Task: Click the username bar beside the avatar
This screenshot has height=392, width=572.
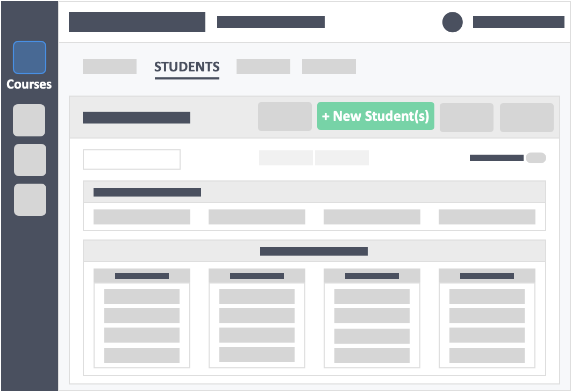Action: tap(519, 22)
